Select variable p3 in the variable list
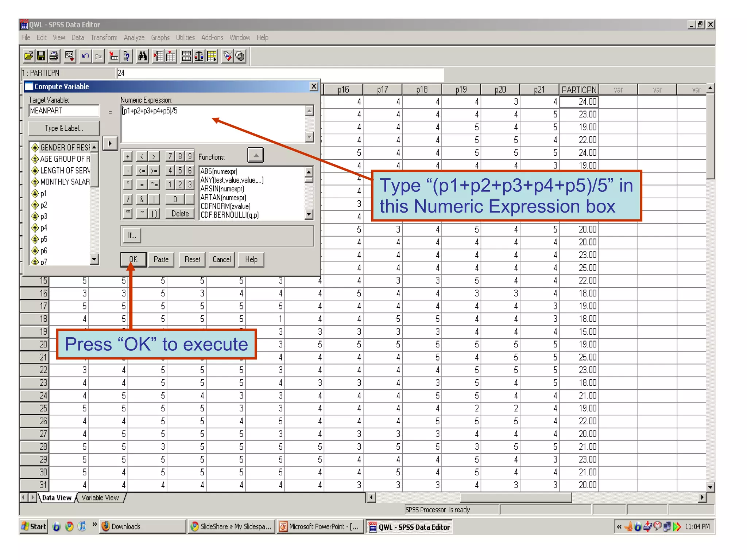The width and height of the screenshot is (747, 560). tap(43, 217)
